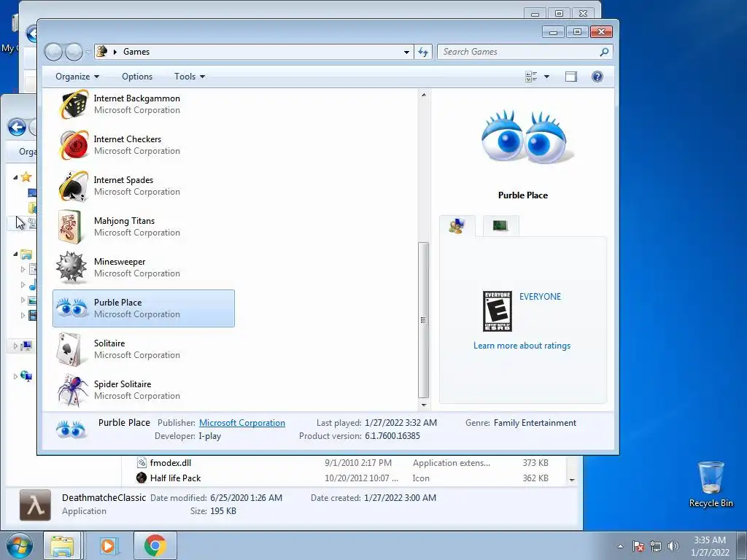Click the ESRB Everyone rating icon
This screenshot has height=560, width=747.
[x=497, y=311]
